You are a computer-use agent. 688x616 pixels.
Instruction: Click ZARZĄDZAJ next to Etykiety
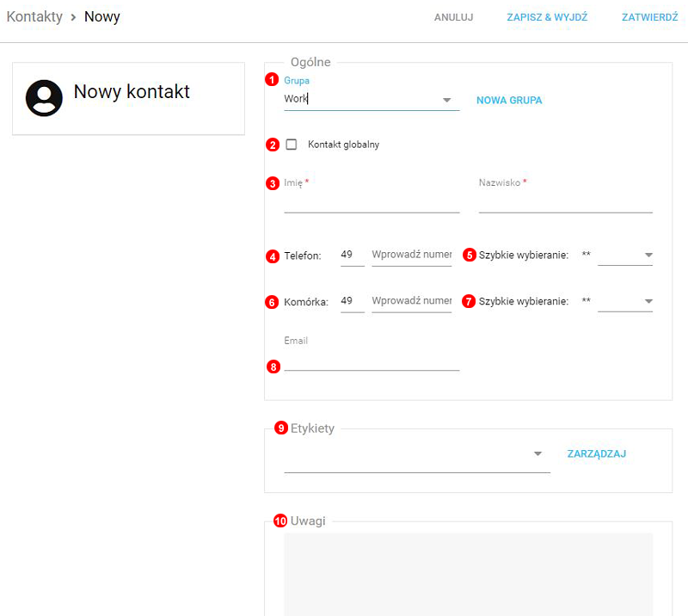coord(596,454)
